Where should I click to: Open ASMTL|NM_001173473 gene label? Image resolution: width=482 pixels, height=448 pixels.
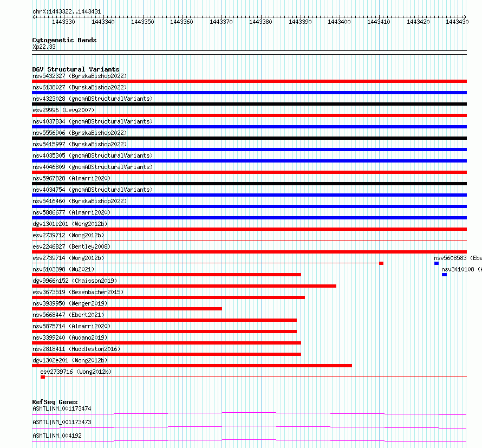(x=62, y=422)
